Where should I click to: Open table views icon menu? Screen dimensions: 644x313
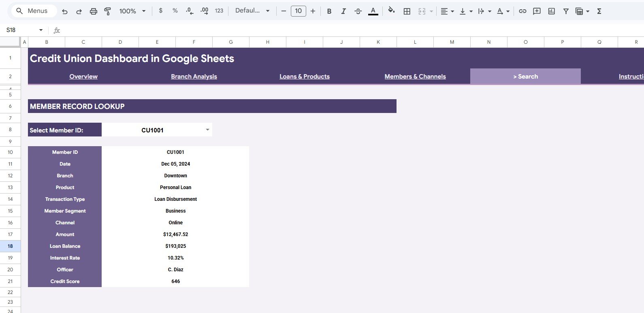coord(582,11)
